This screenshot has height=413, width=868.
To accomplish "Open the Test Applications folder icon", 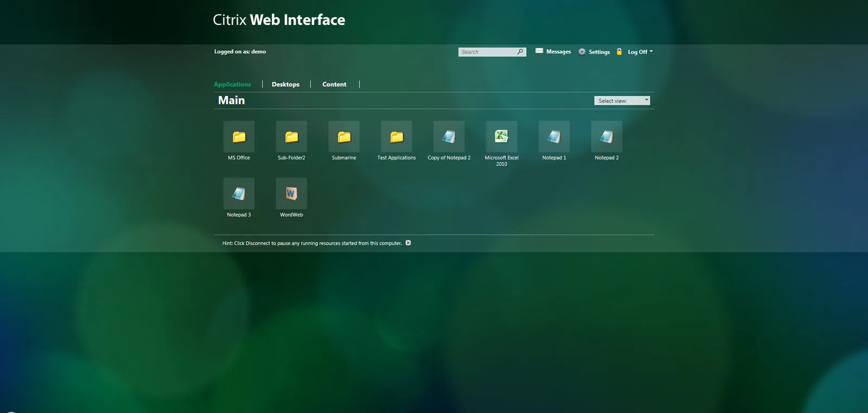I will pyautogui.click(x=397, y=137).
